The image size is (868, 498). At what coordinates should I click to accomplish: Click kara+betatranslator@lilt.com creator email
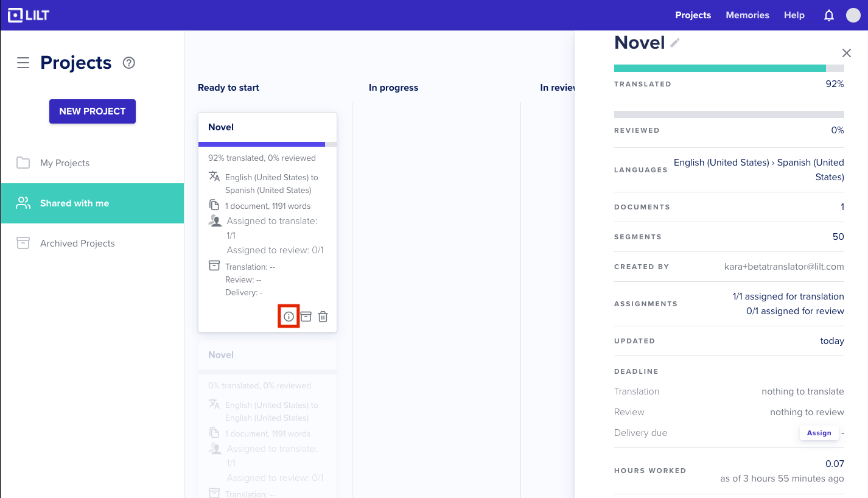click(784, 267)
